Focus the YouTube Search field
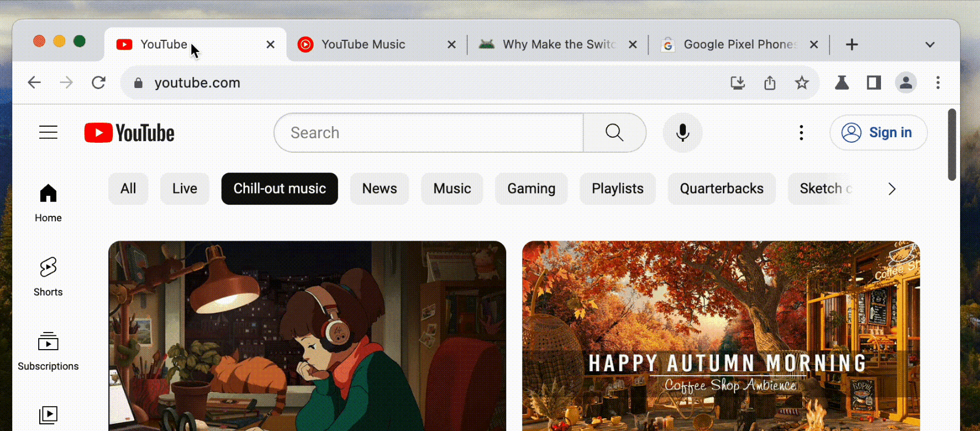Image resolution: width=980 pixels, height=431 pixels. coord(429,133)
